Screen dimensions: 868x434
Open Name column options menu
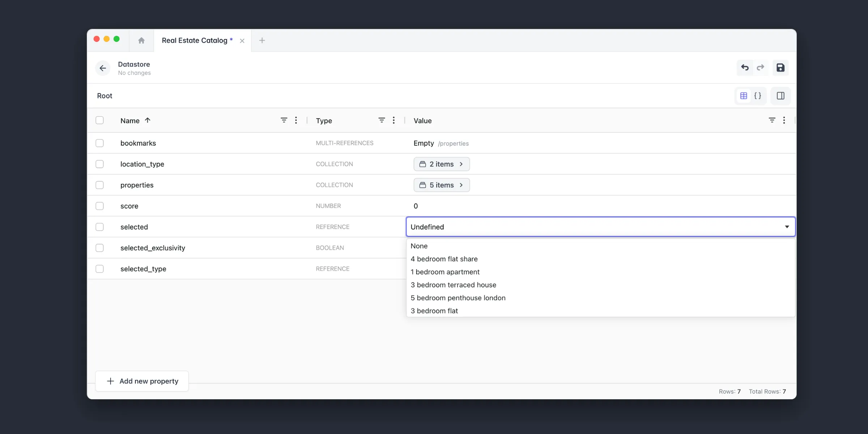coord(296,120)
